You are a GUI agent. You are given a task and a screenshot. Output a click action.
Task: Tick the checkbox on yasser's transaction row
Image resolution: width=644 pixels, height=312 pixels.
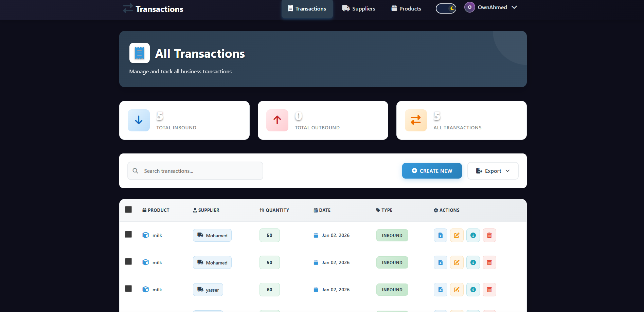[x=128, y=288]
